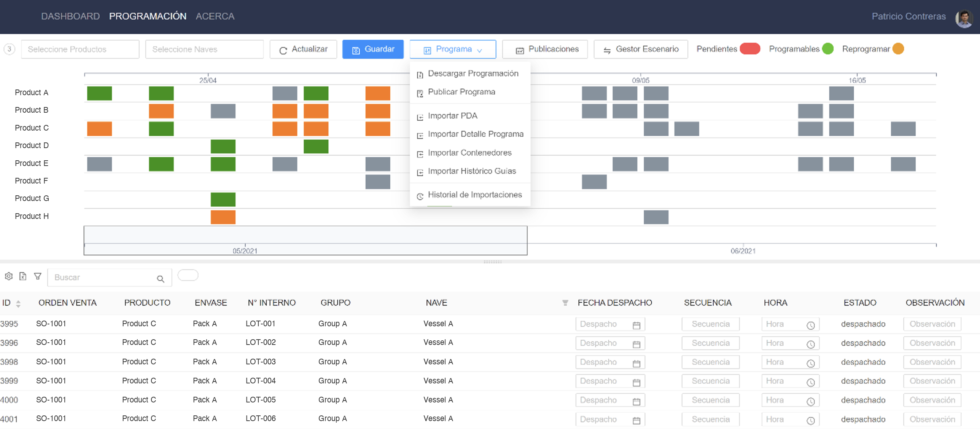Image resolution: width=980 pixels, height=431 pixels.
Task: Open Seleccione Naves dropdown
Action: pos(204,49)
